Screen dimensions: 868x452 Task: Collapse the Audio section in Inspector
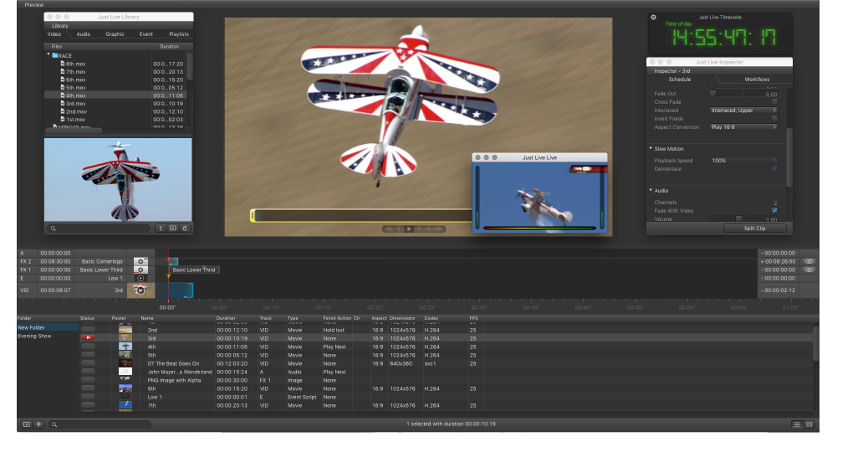coord(651,190)
